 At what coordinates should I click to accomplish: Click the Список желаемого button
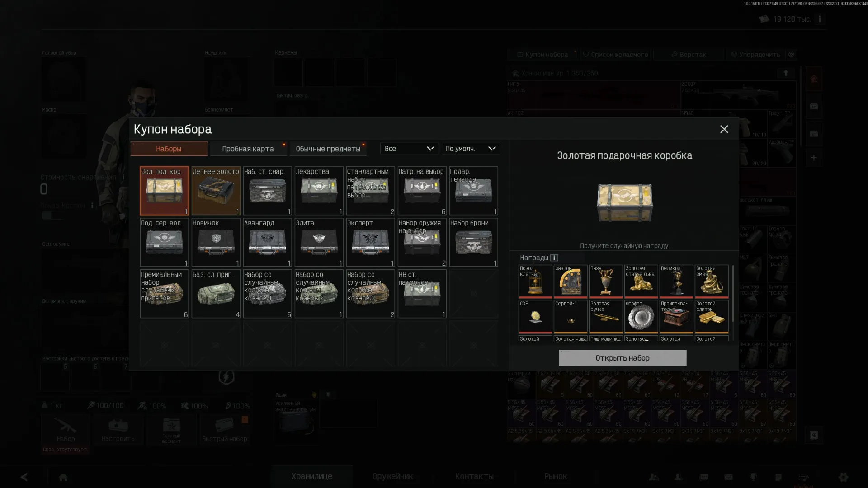tap(616, 55)
